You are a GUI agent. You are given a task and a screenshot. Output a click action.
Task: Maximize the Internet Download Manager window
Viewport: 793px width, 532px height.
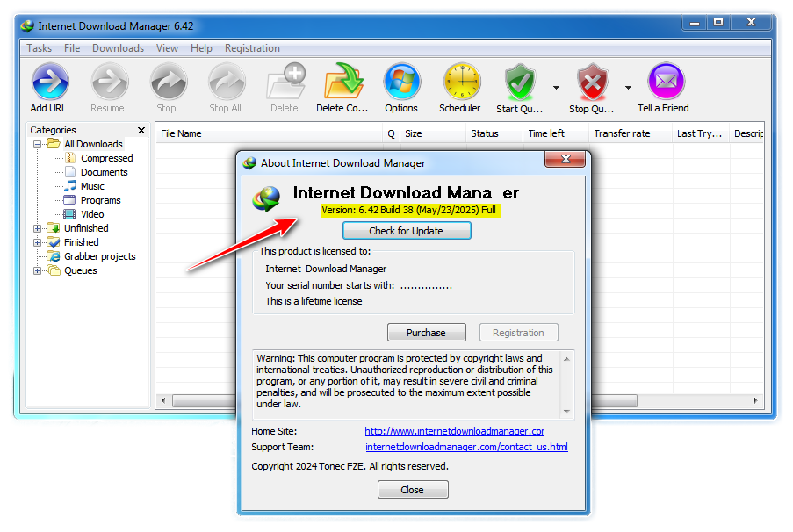(x=718, y=23)
